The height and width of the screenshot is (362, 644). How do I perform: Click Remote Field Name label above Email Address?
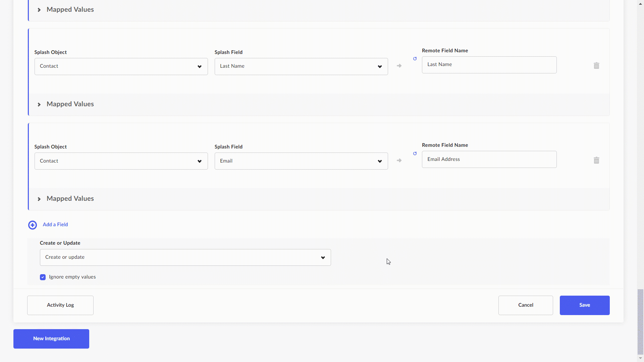[445, 145]
